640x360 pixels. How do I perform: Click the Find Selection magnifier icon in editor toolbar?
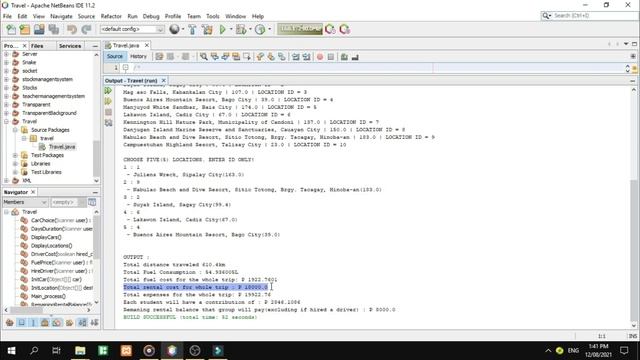tap(203, 57)
